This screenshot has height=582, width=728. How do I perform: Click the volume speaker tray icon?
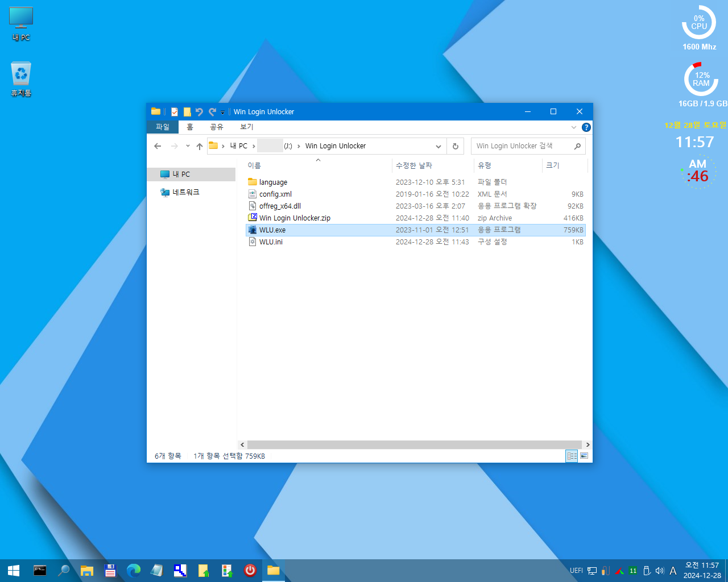[x=660, y=571]
